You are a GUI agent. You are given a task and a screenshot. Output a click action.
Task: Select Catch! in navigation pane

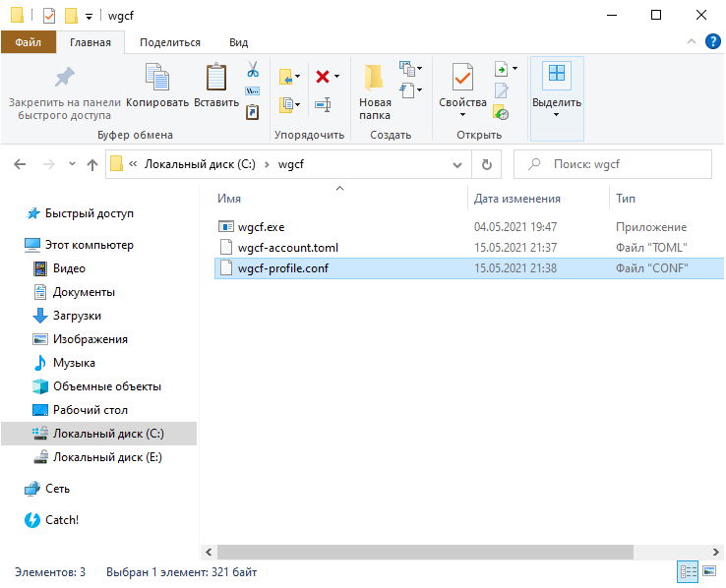(62, 520)
